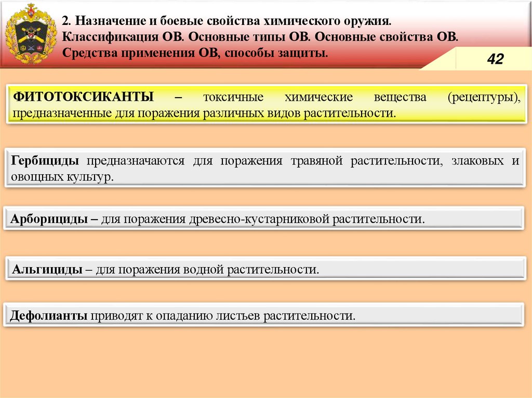Click the bold term 'Дефолианты'
Viewport: 532px width, 398px height.
click(x=48, y=315)
